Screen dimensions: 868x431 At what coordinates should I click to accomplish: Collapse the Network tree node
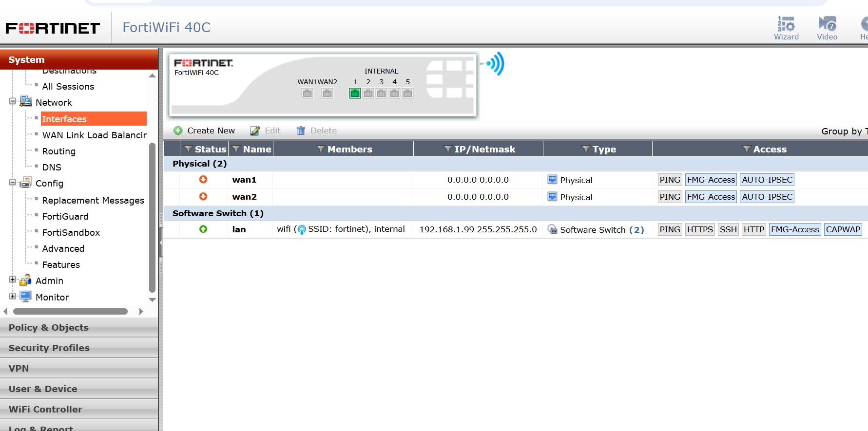tap(13, 101)
